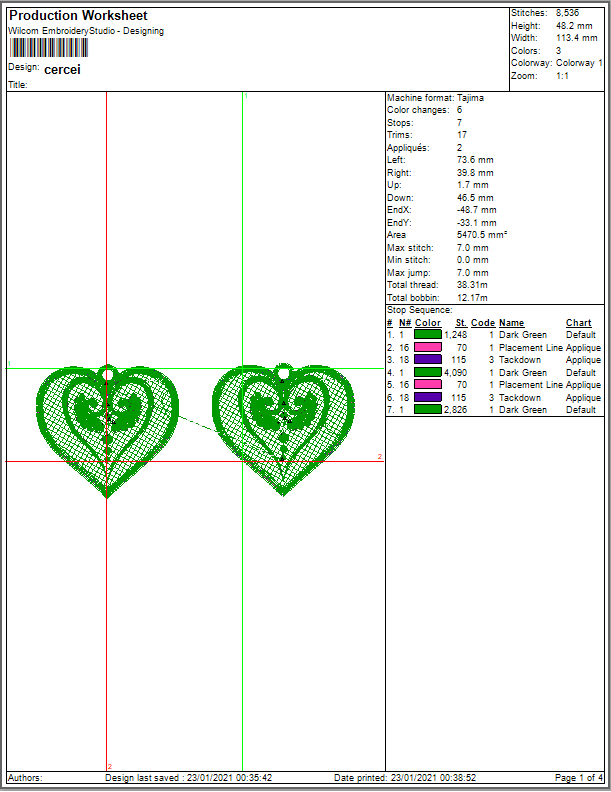Image resolution: width=611 pixels, height=792 pixels.
Task: Click the Total thread value 38.31m
Action: pyautogui.click(x=472, y=285)
